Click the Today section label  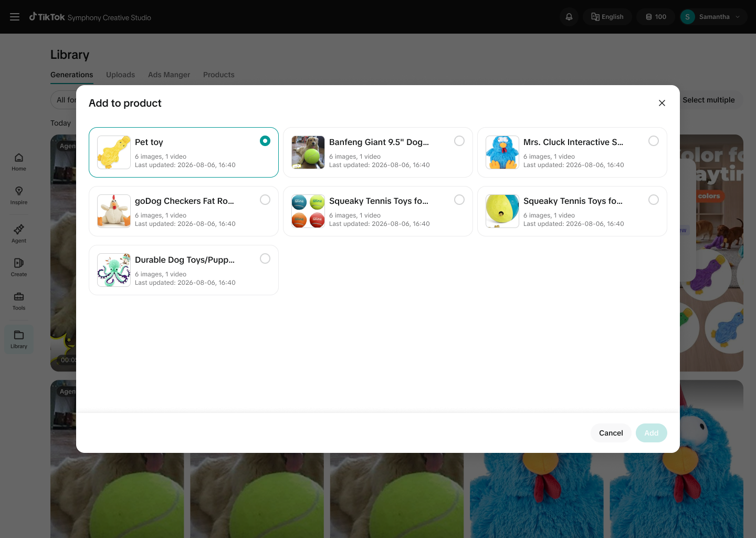[60, 123]
